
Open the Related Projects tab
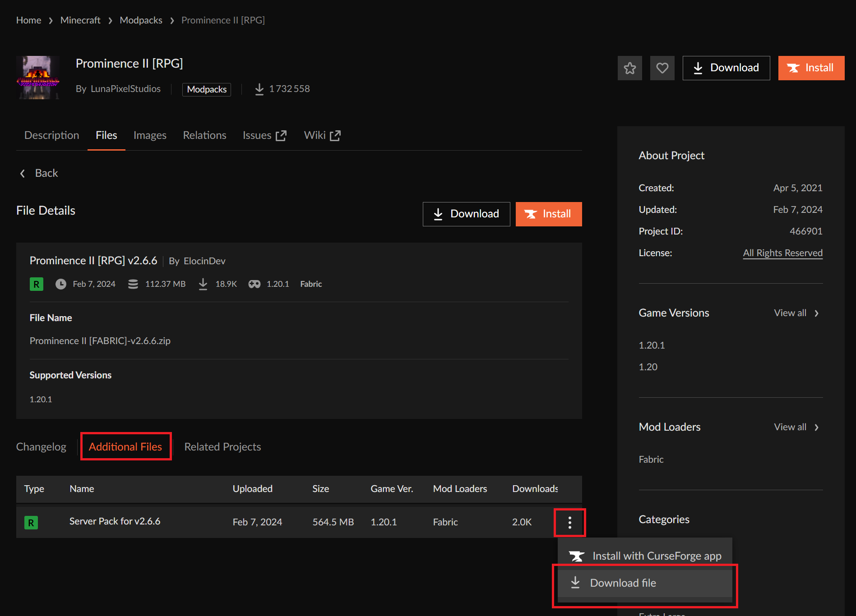point(222,447)
